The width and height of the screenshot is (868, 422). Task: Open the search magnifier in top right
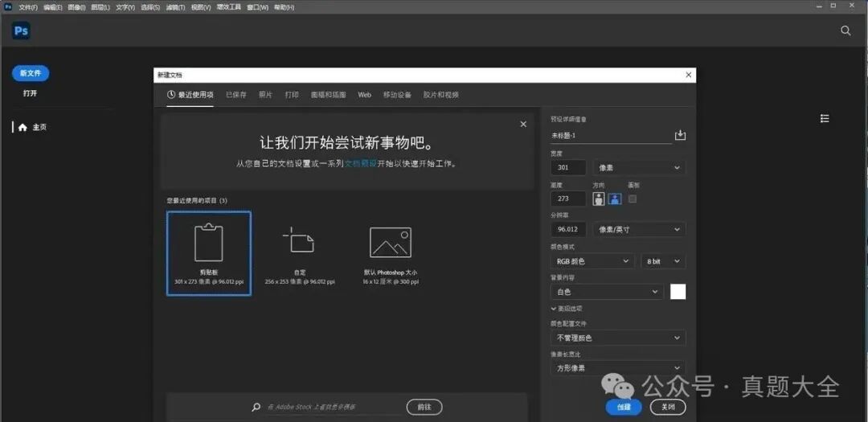click(x=845, y=31)
